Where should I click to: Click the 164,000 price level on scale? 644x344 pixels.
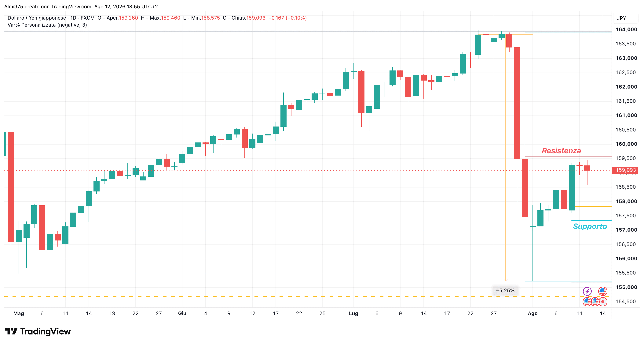coord(626,30)
